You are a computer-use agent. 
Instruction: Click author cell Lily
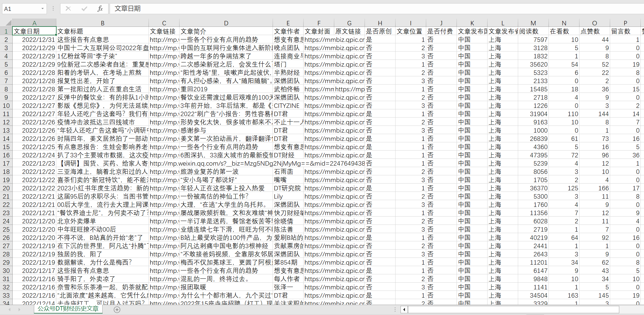[x=288, y=196]
